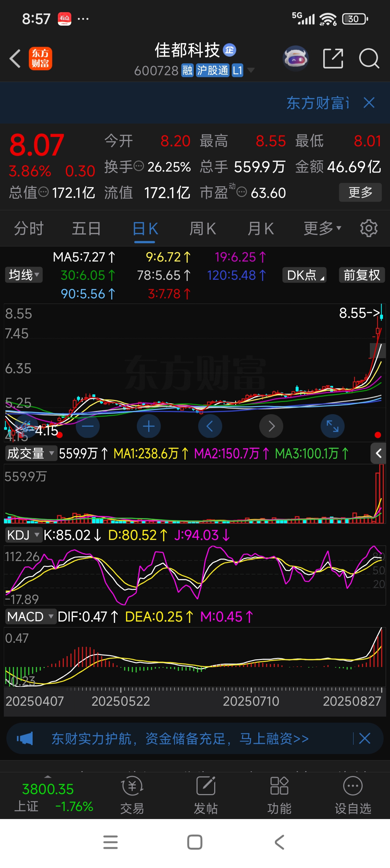Expand the chart to fullscreen
Image resolution: width=390 pixels, height=868 pixels.
tap(332, 426)
